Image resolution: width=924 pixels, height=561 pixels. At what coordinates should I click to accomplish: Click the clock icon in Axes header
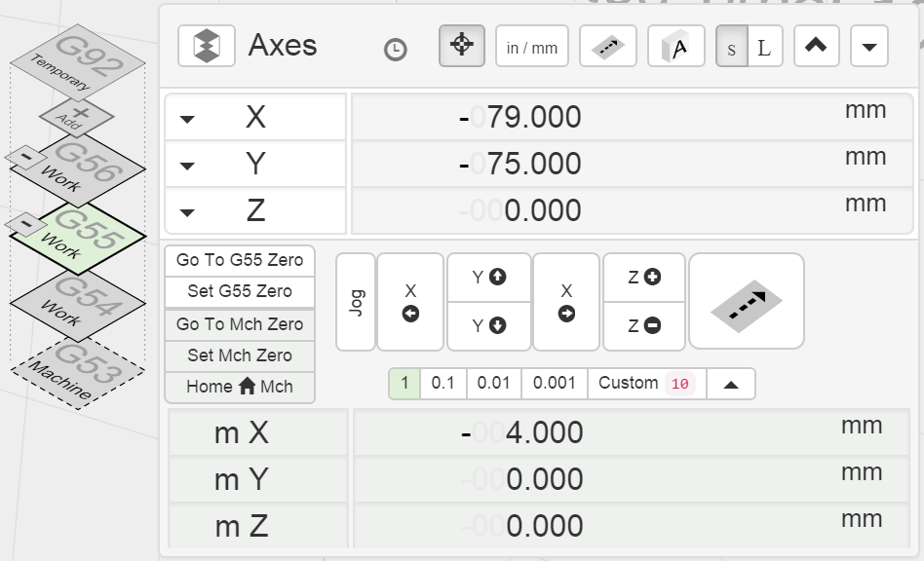pyautogui.click(x=395, y=50)
